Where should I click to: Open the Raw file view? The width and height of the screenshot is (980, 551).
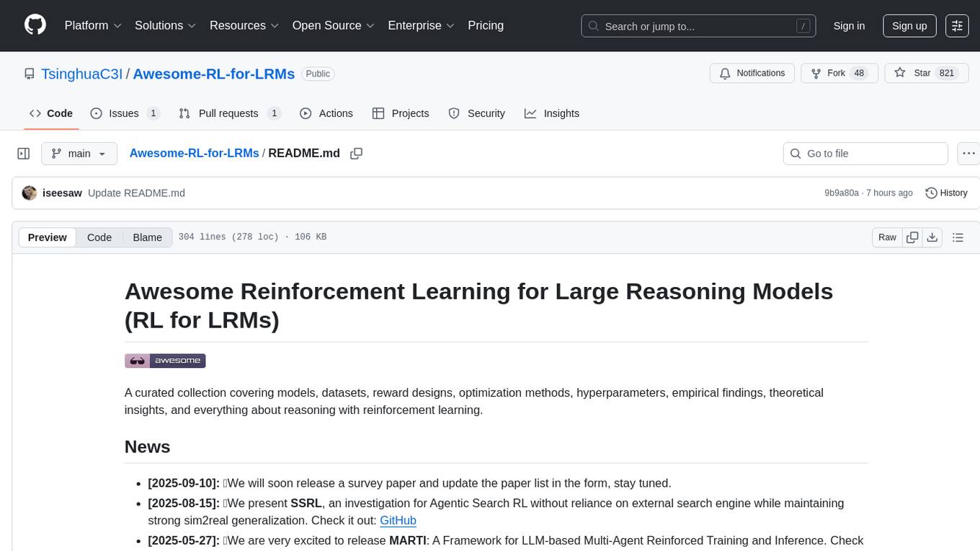(887, 237)
